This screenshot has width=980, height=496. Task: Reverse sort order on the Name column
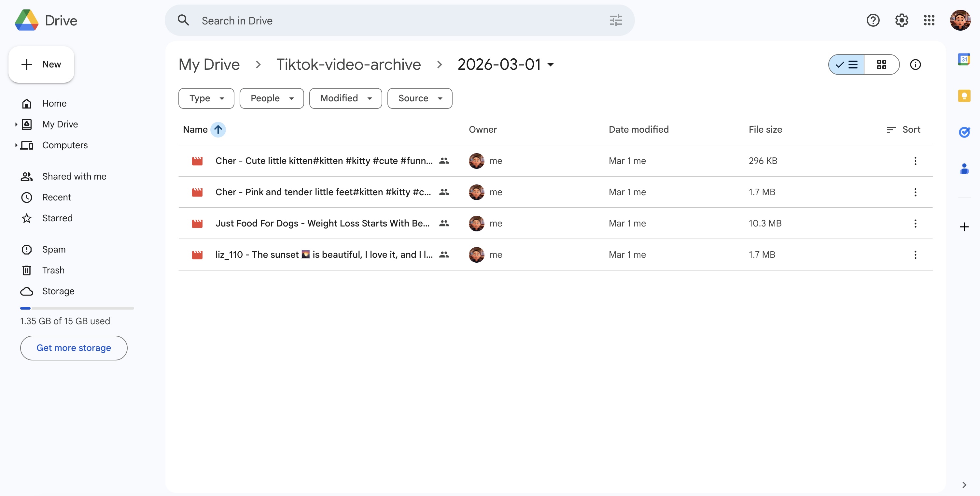(218, 129)
